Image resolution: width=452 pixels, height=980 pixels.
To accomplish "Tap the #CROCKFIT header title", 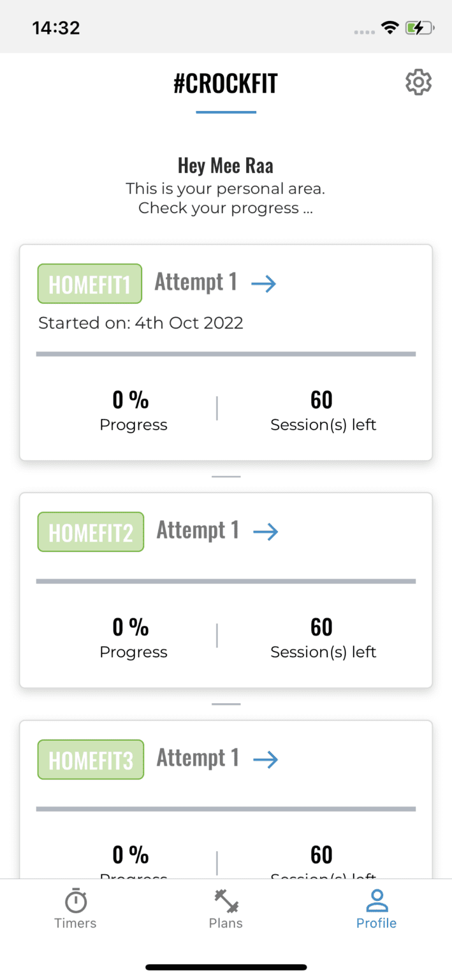I will coord(226,82).
